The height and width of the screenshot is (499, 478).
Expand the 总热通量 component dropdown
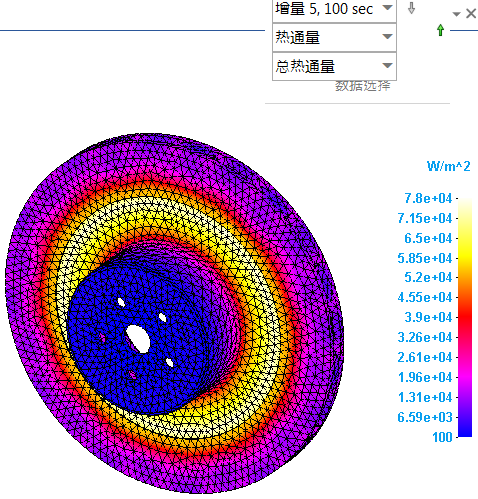click(x=334, y=66)
